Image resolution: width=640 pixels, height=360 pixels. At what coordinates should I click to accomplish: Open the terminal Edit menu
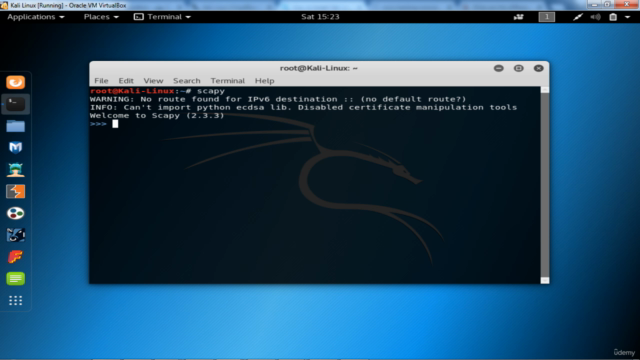126,81
